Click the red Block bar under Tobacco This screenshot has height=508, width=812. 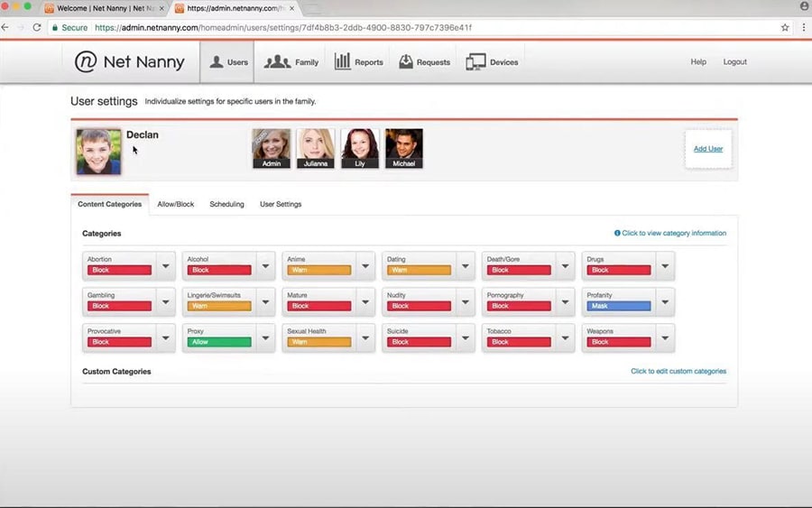tap(519, 342)
